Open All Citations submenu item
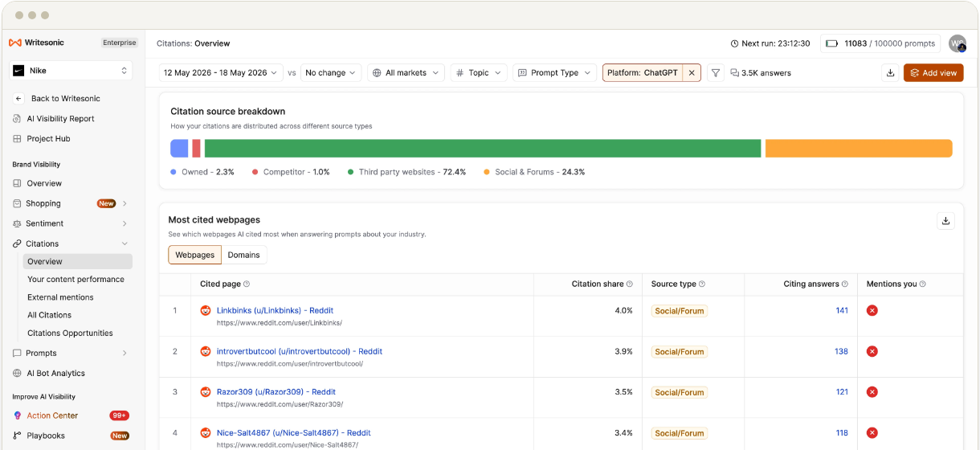This screenshot has height=450, width=980. [49, 315]
